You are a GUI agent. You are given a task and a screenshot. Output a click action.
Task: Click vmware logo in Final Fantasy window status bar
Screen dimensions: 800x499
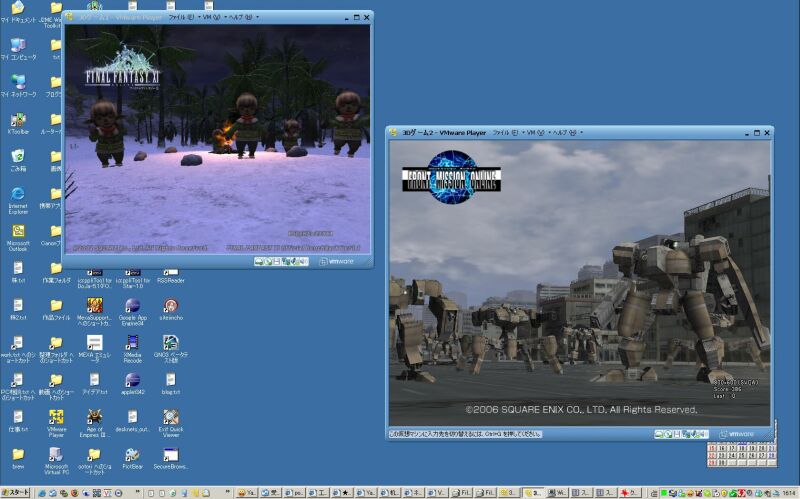tap(336, 262)
